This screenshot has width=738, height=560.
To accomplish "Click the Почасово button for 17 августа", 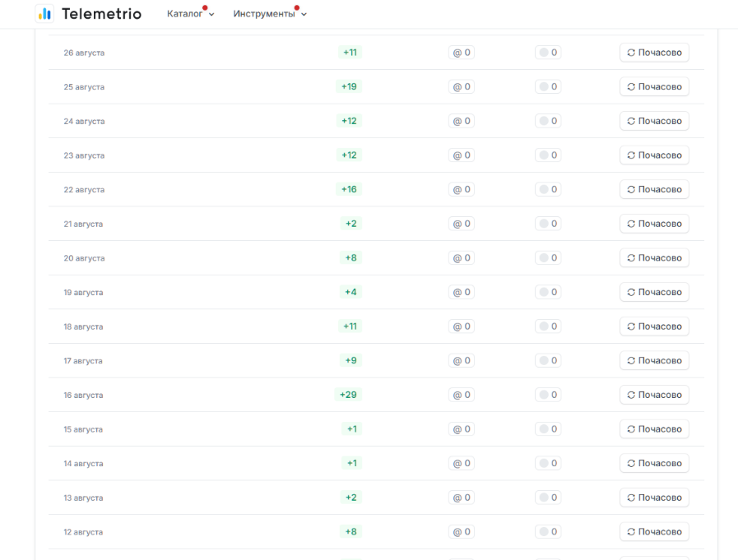I will [654, 361].
